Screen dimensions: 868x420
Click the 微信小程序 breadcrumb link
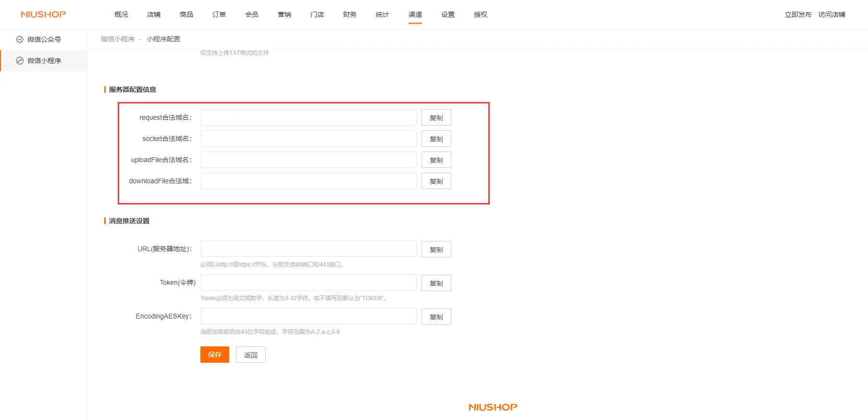click(x=118, y=39)
